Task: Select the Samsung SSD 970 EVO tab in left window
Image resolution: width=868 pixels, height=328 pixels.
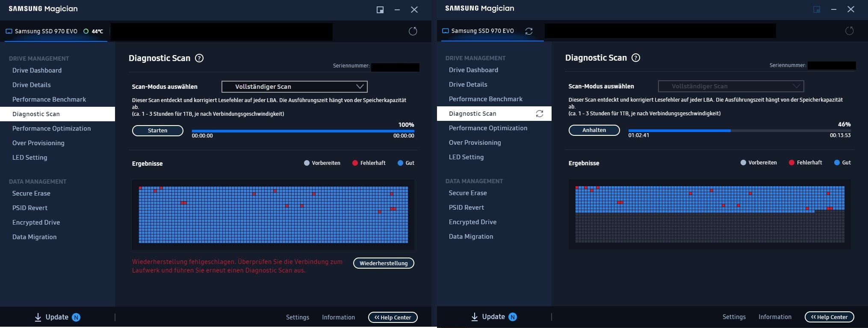Action: [x=56, y=31]
